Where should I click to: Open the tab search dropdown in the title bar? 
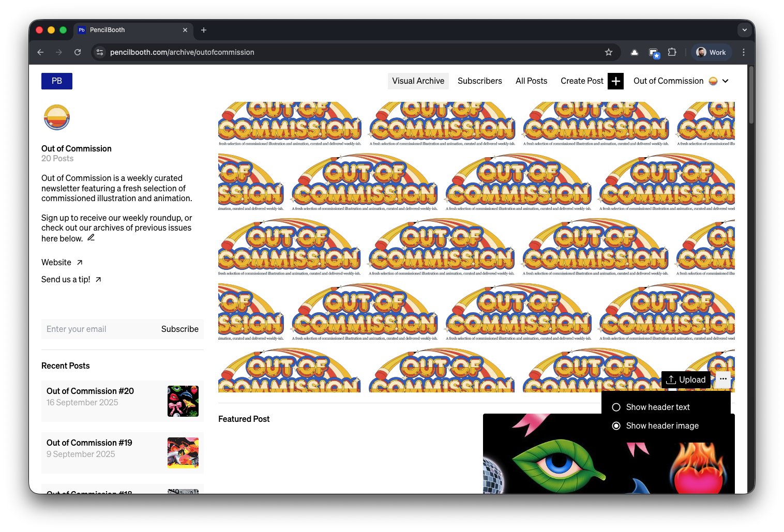tap(745, 30)
